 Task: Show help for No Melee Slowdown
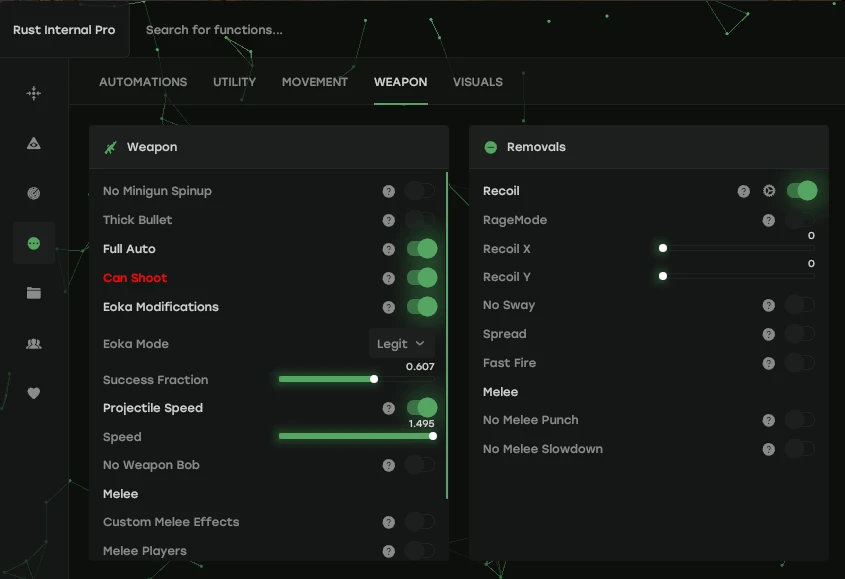coord(768,449)
